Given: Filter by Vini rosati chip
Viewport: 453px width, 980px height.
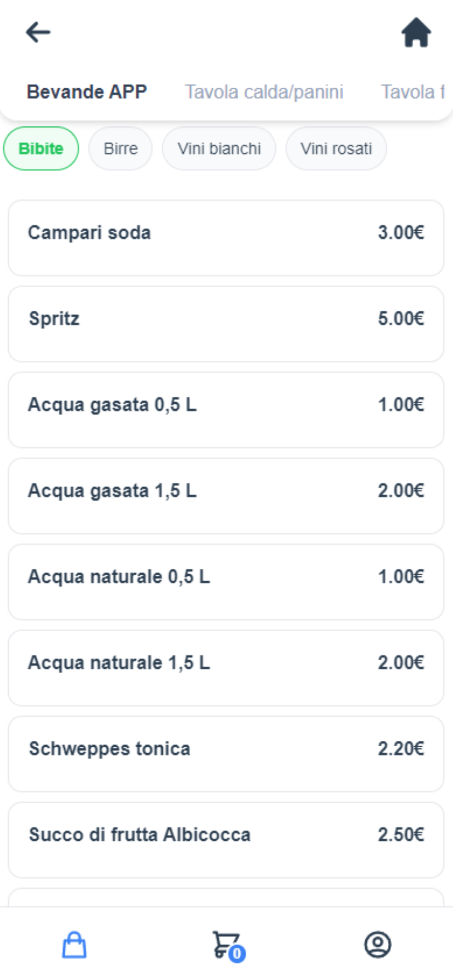Looking at the screenshot, I should 336,148.
